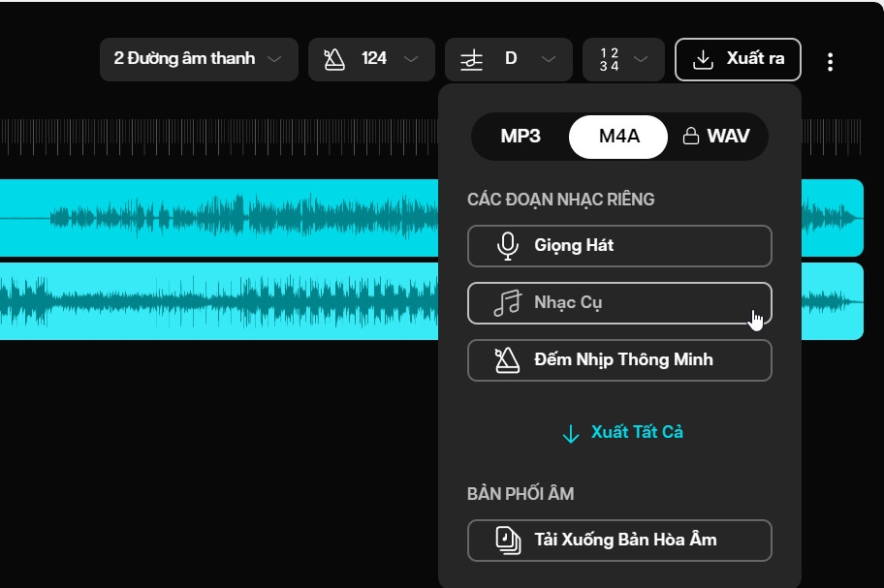Select locked WAV export format
Screen dimensions: 884x588
tap(716, 137)
